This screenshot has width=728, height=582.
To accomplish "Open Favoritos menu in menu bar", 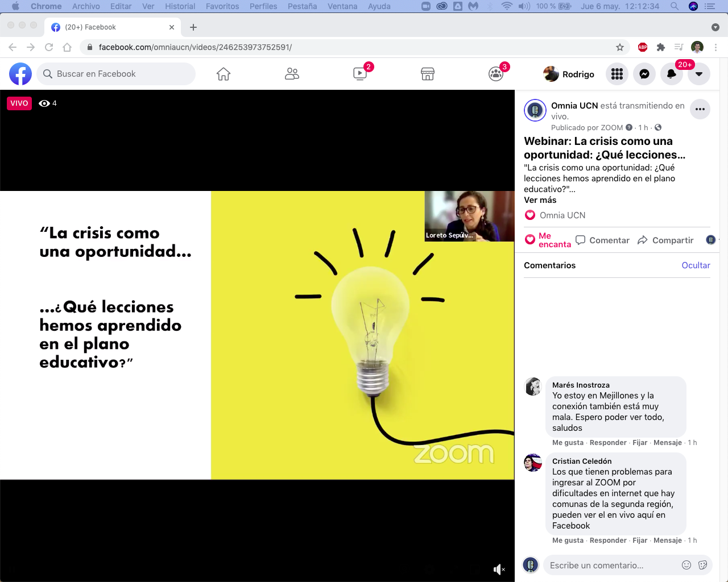I will (x=222, y=6).
